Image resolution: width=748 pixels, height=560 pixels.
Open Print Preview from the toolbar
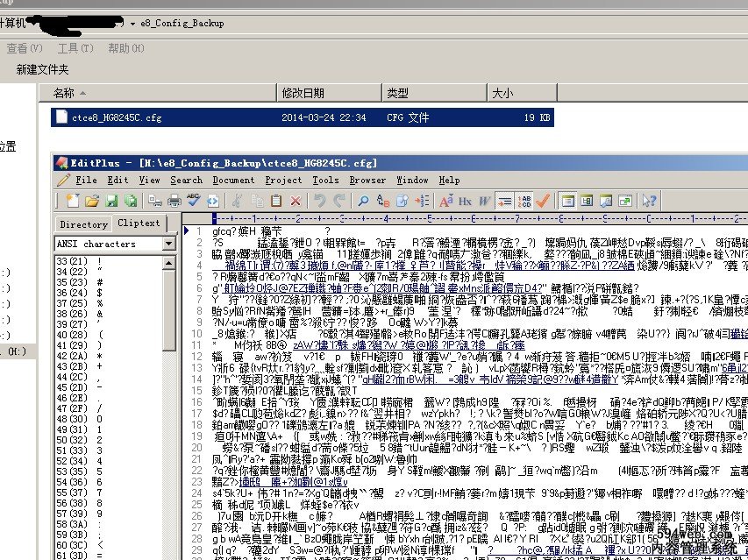(154, 201)
